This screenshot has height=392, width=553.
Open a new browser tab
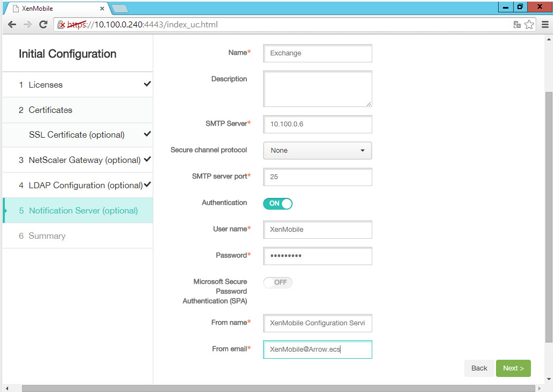(x=120, y=9)
